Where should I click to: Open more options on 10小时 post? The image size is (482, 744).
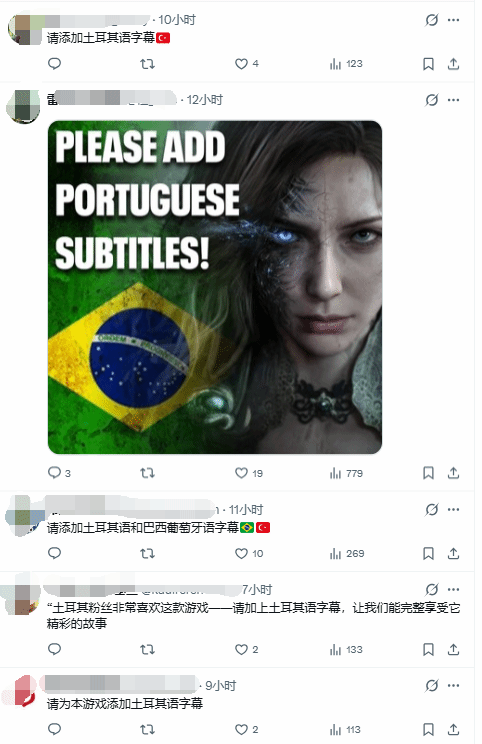[454, 20]
